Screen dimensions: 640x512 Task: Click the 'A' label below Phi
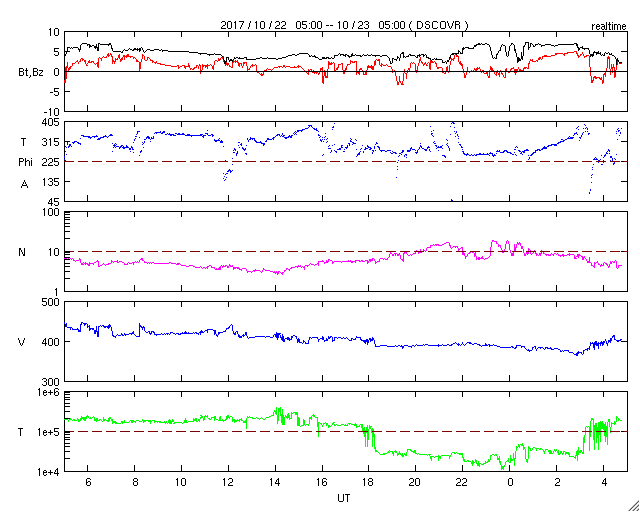(24, 185)
